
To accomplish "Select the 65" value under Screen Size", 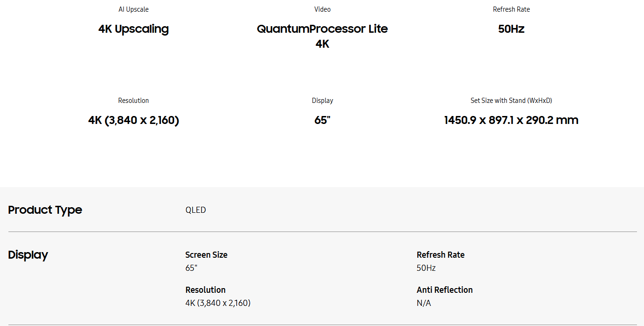I will pos(191,268).
